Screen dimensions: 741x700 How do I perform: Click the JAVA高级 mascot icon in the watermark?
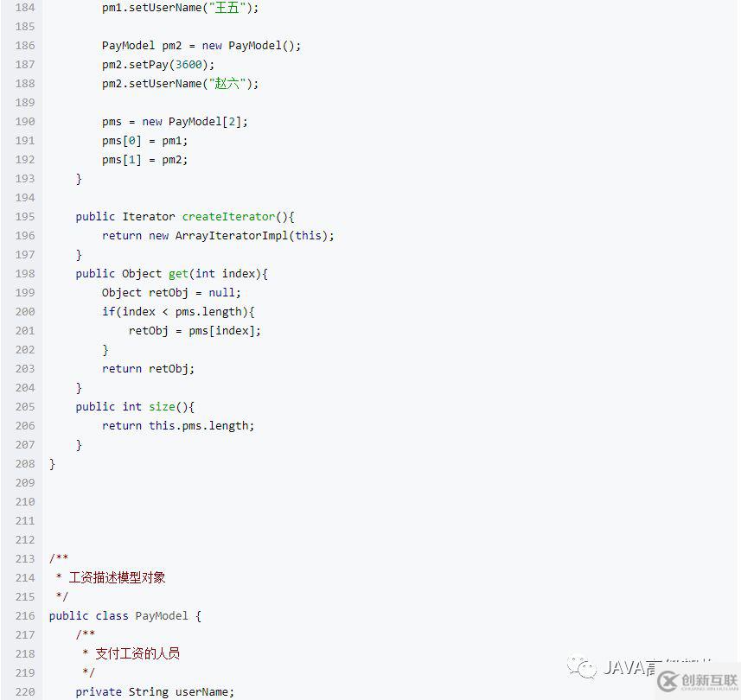pos(584,669)
